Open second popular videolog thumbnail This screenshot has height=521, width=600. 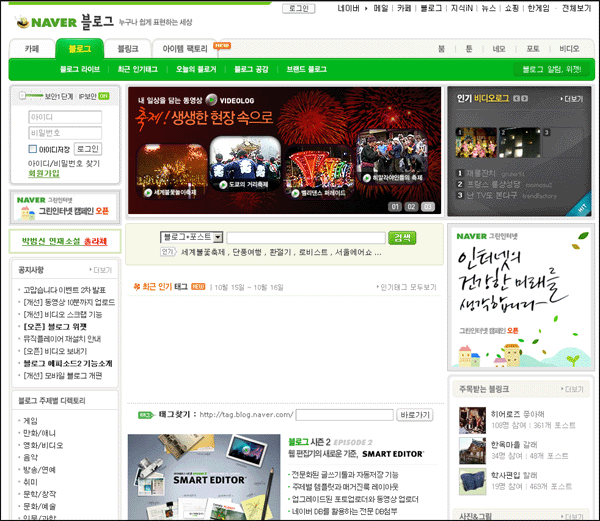click(x=519, y=143)
